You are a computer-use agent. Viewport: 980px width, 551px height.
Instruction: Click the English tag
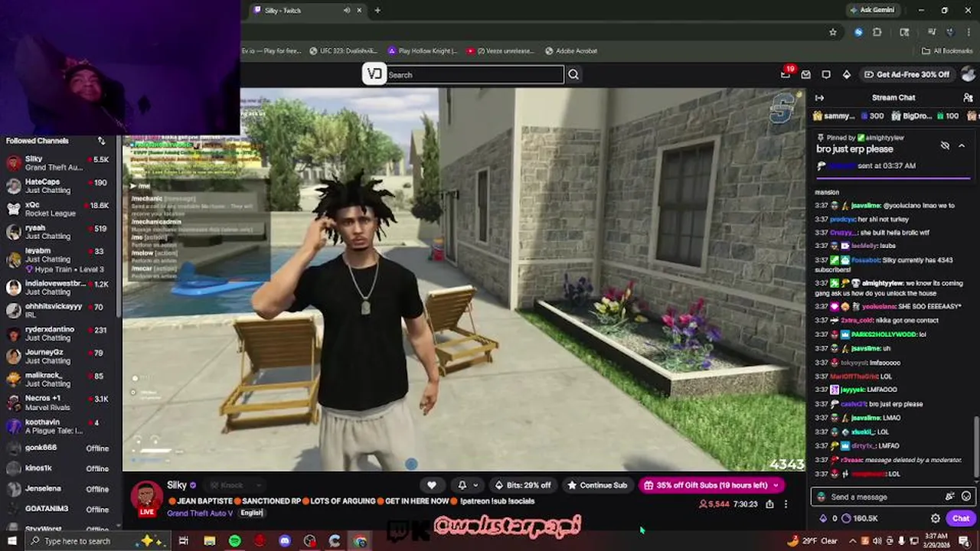click(251, 513)
